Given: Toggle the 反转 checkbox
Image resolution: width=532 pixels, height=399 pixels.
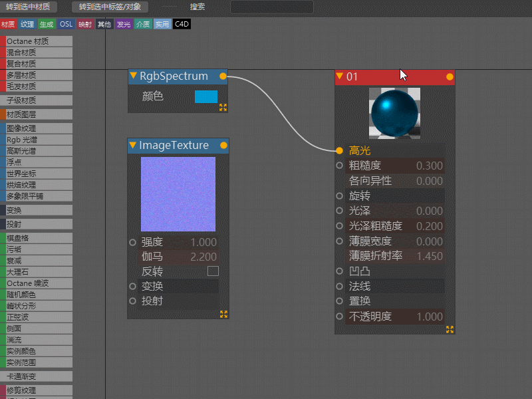Looking at the screenshot, I should [213, 271].
